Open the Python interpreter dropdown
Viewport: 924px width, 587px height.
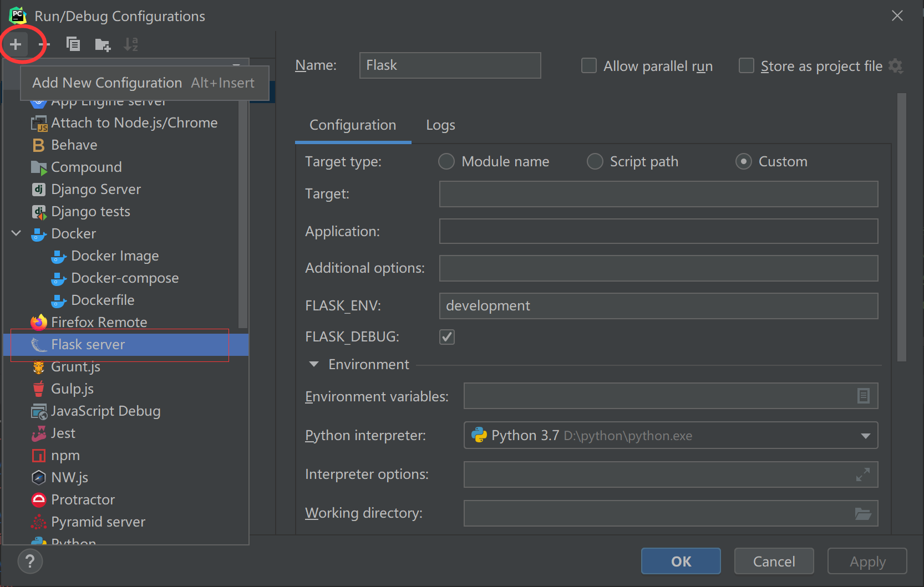tap(865, 436)
